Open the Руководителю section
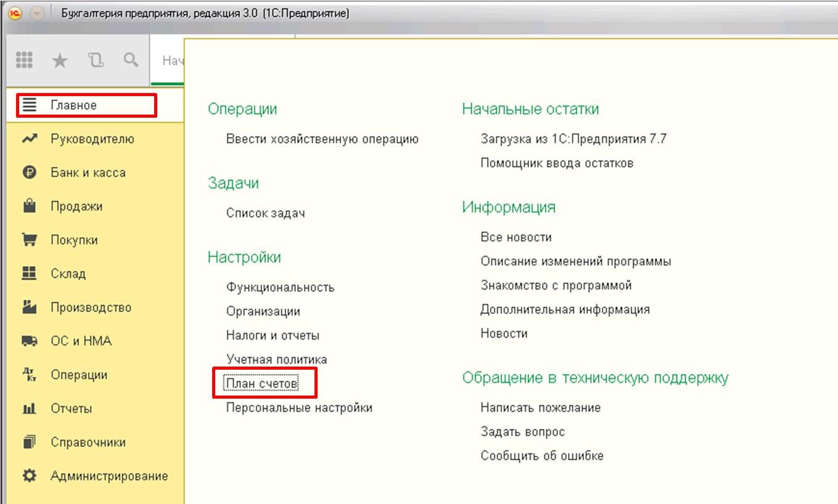The width and height of the screenshot is (838, 504). coord(92,139)
